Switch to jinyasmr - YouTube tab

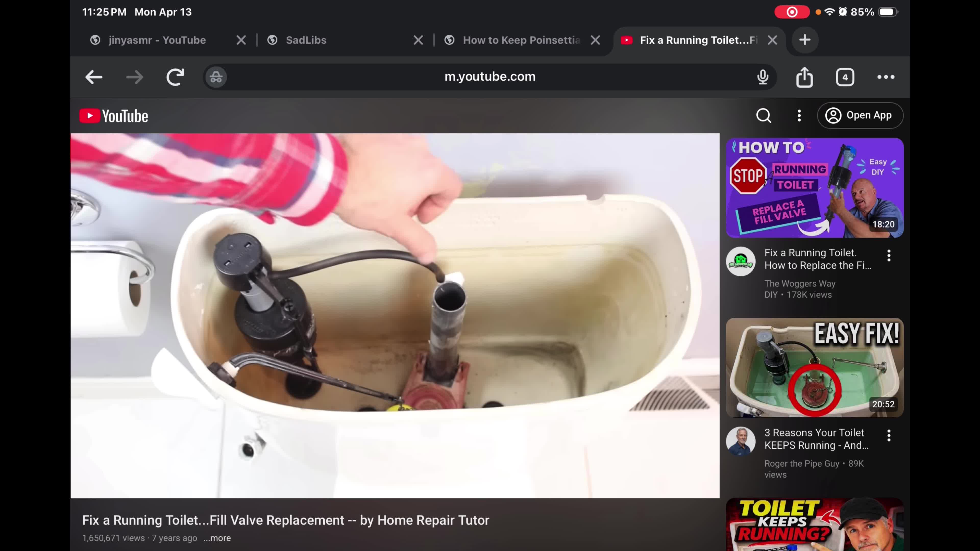point(157,40)
